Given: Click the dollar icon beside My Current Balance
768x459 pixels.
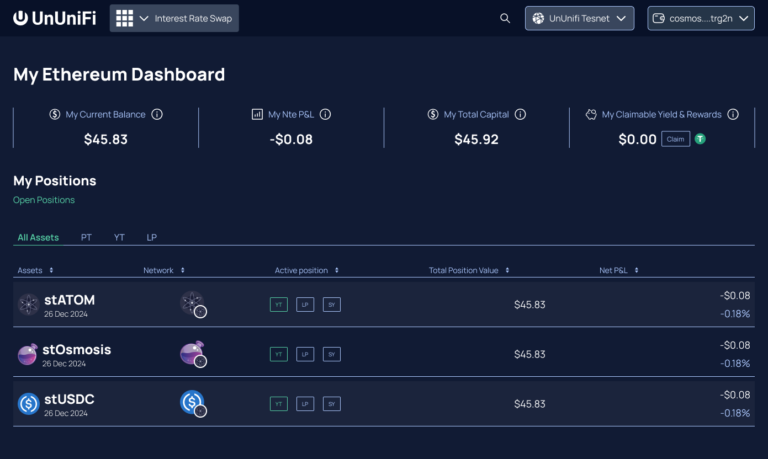Looking at the screenshot, I should pos(54,114).
